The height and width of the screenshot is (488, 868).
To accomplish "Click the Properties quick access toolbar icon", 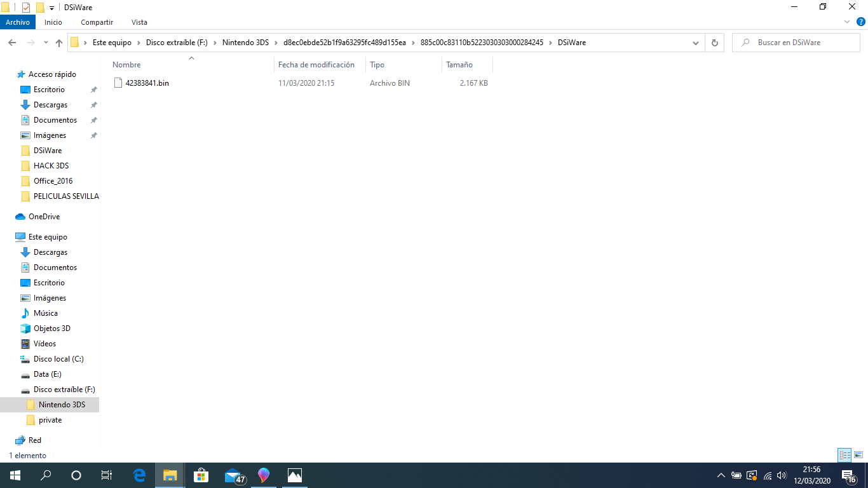I will pos(26,8).
